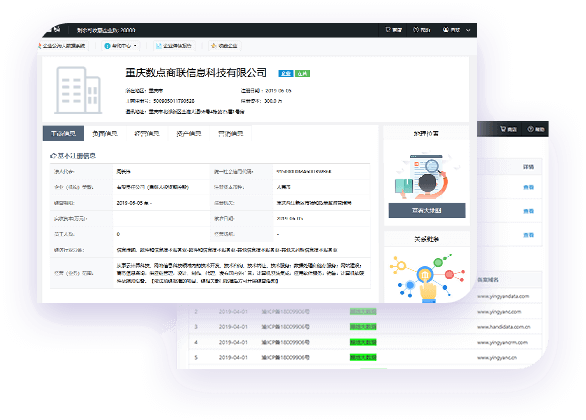Image resolution: width=586 pixels, height=420 pixels.
Task: Click the circular icon beside the cart in the header
Action: coord(416,30)
